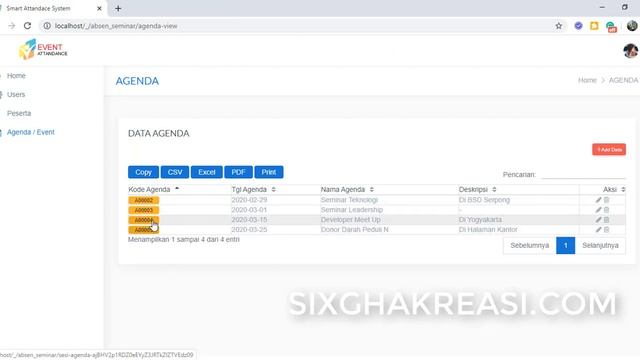Sort table by Nama Agenda
Screen dimensions: 640x360
tap(347, 189)
